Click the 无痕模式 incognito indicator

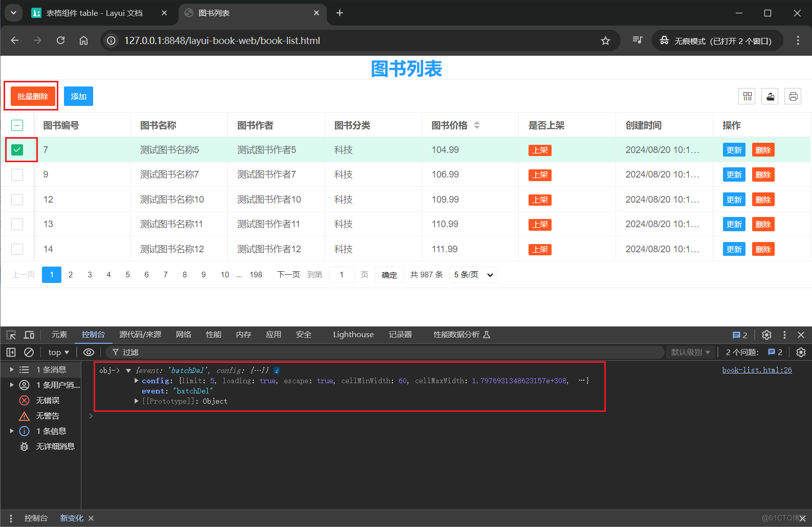[x=717, y=40]
